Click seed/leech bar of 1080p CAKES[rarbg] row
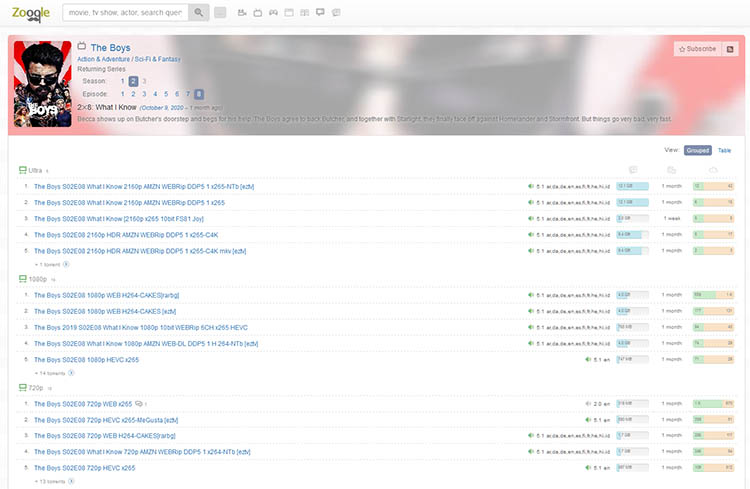 pos(713,295)
